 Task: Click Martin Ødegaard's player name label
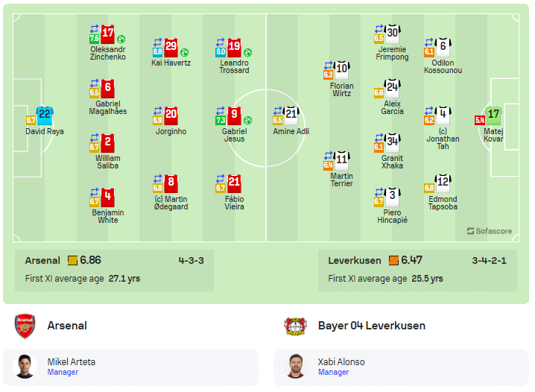(171, 203)
